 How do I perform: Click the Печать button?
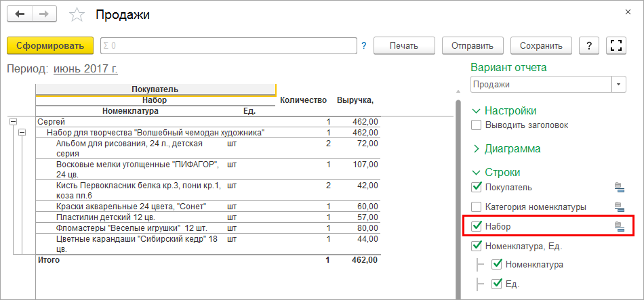coord(403,46)
